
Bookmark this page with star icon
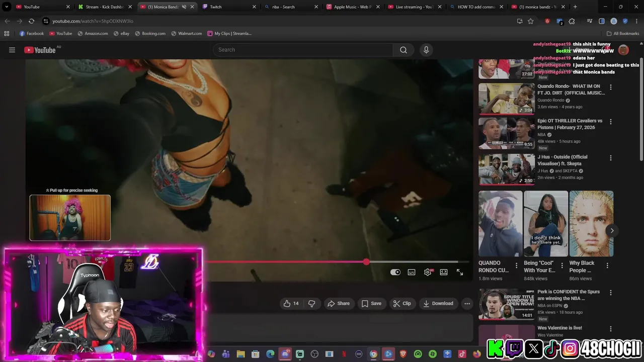point(530,21)
